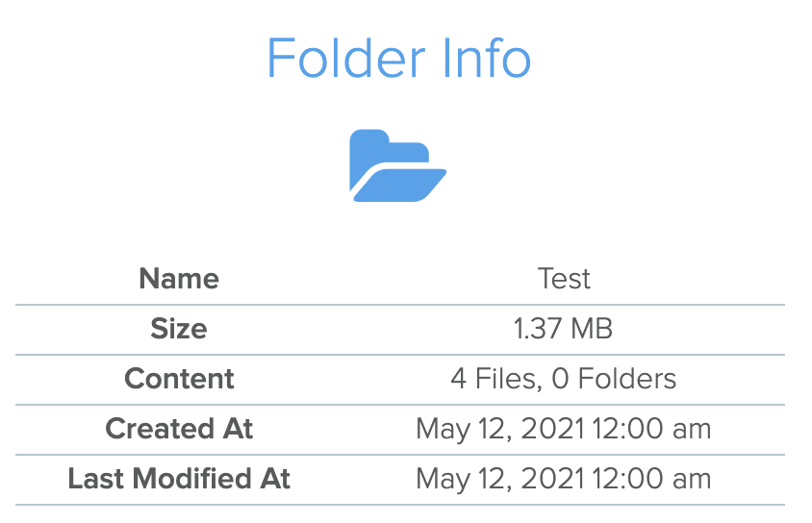Select the Content label
Image resolution: width=812 pixels, height=523 pixels.
pyautogui.click(x=179, y=379)
